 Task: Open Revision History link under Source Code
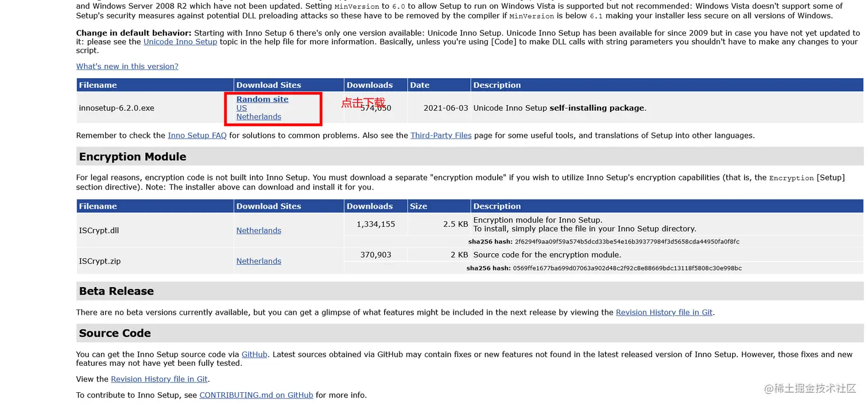click(160, 379)
